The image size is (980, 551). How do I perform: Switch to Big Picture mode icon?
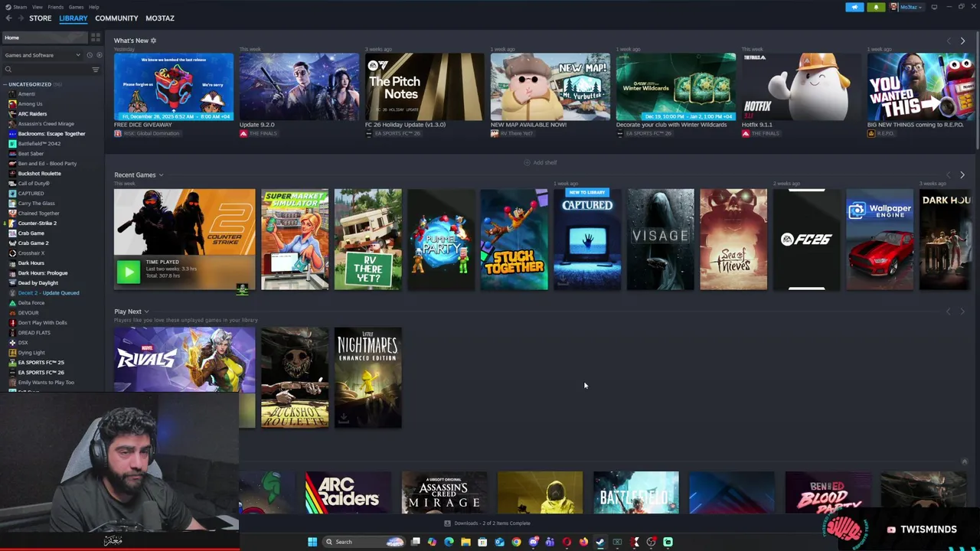click(934, 7)
